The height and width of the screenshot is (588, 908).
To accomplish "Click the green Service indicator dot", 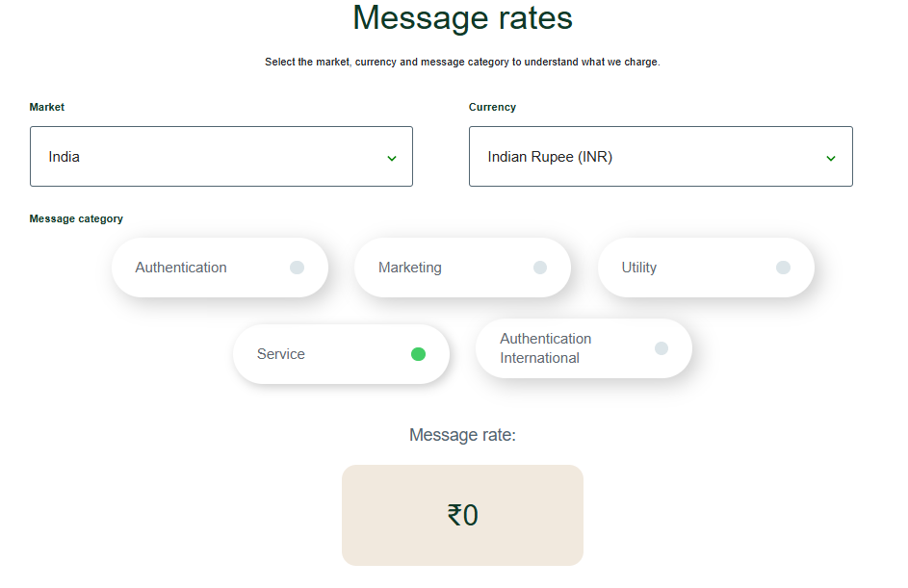I will click(418, 353).
